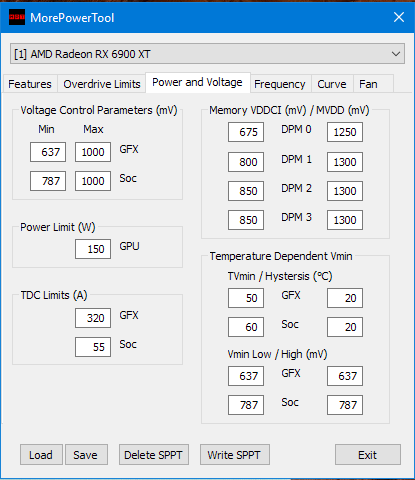Go to the Fan tab
The width and height of the screenshot is (415, 480).
368,84
